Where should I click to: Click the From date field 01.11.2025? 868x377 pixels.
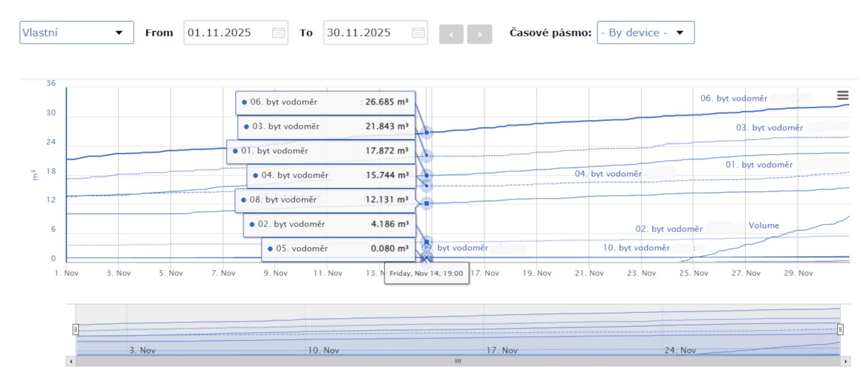[226, 33]
